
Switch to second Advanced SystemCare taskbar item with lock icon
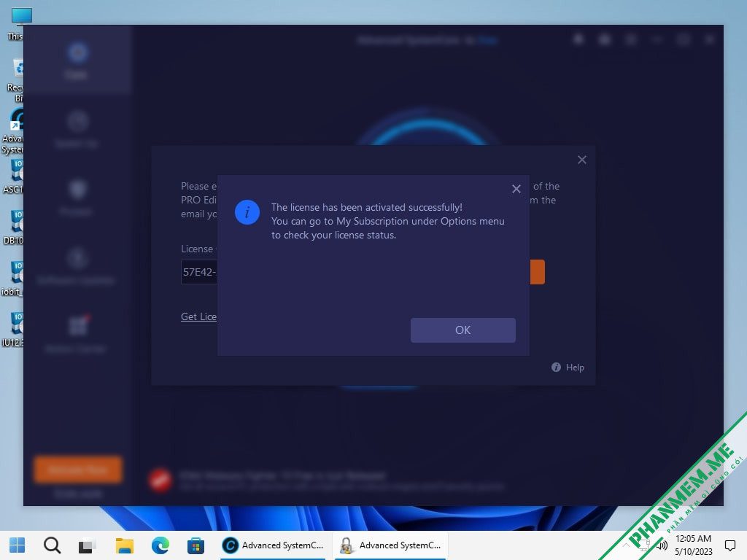[391, 545]
